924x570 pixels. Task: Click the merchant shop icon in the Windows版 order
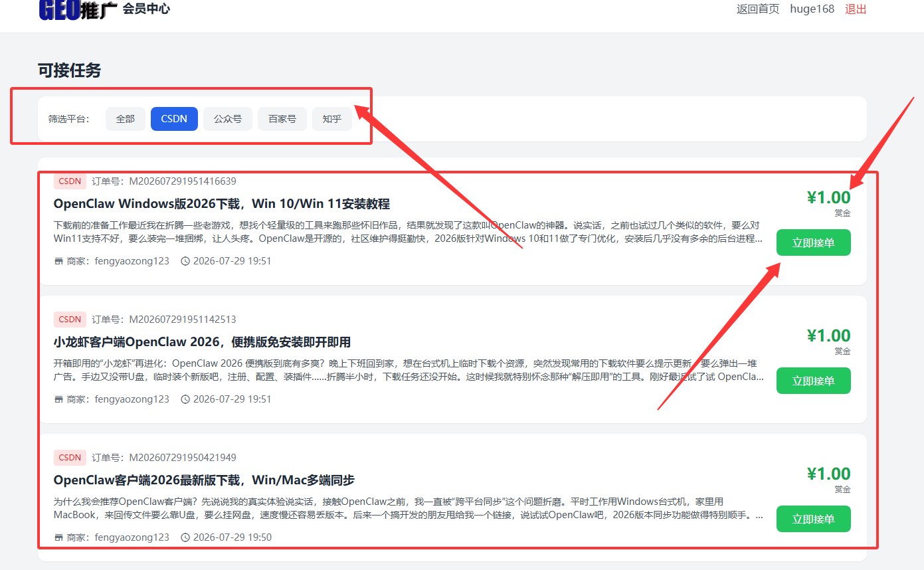point(58,261)
